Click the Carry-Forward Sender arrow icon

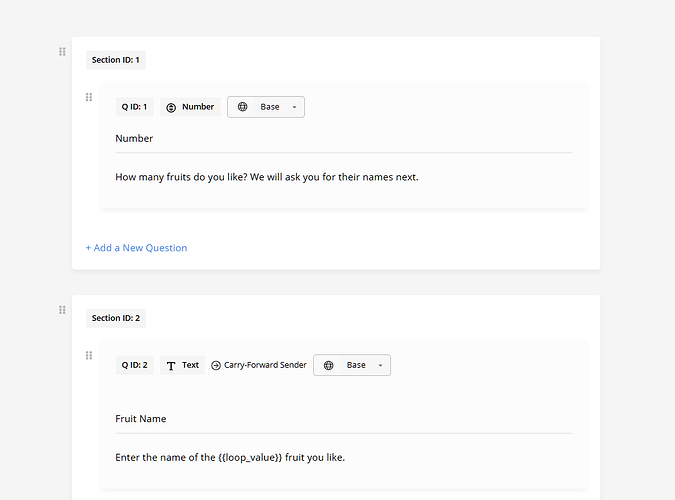[216, 365]
